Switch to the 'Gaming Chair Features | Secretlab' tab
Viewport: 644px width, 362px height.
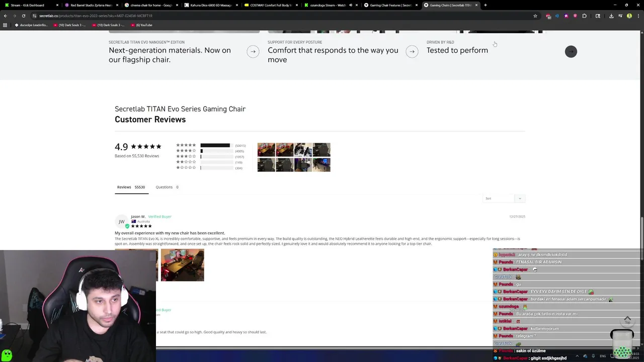click(x=390, y=5)
